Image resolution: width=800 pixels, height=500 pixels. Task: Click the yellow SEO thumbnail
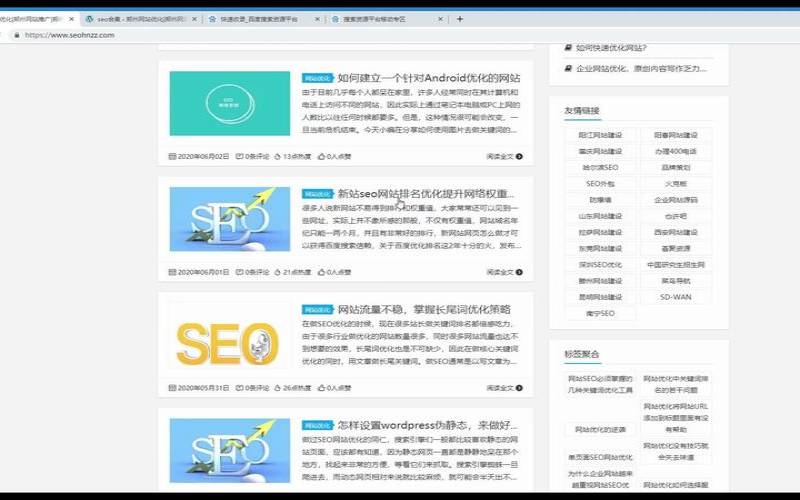point(230,335)
